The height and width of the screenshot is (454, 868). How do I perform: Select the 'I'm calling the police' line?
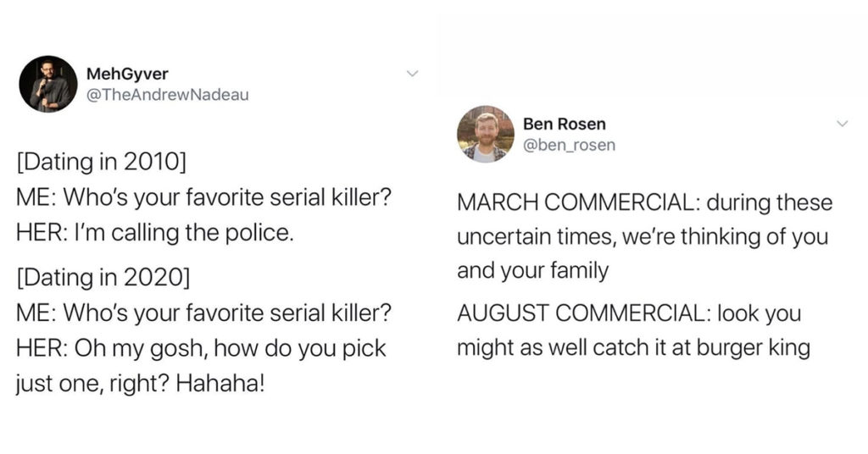154,233
